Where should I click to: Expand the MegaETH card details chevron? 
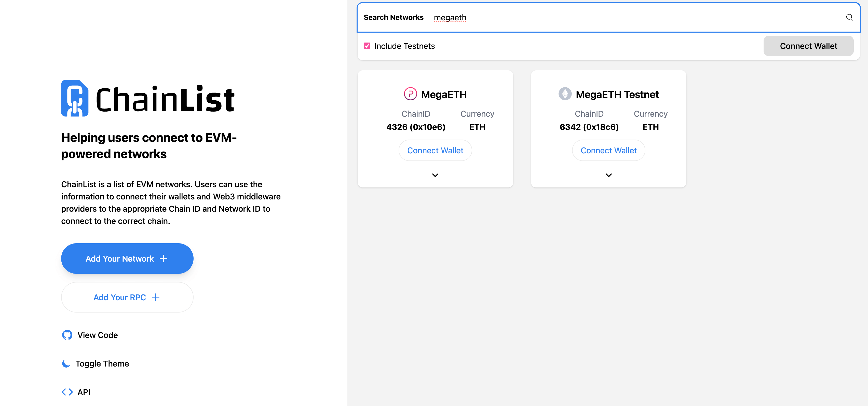click(x=435, y=175)
